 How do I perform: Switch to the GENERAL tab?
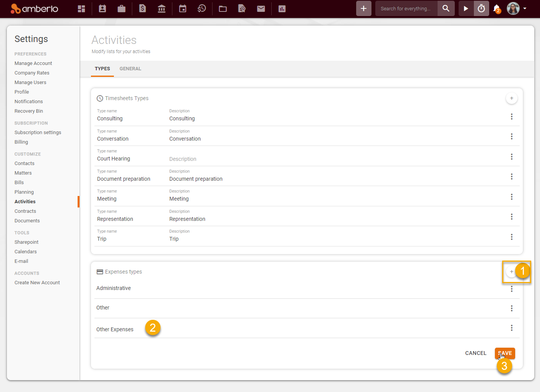click(130, 69)
